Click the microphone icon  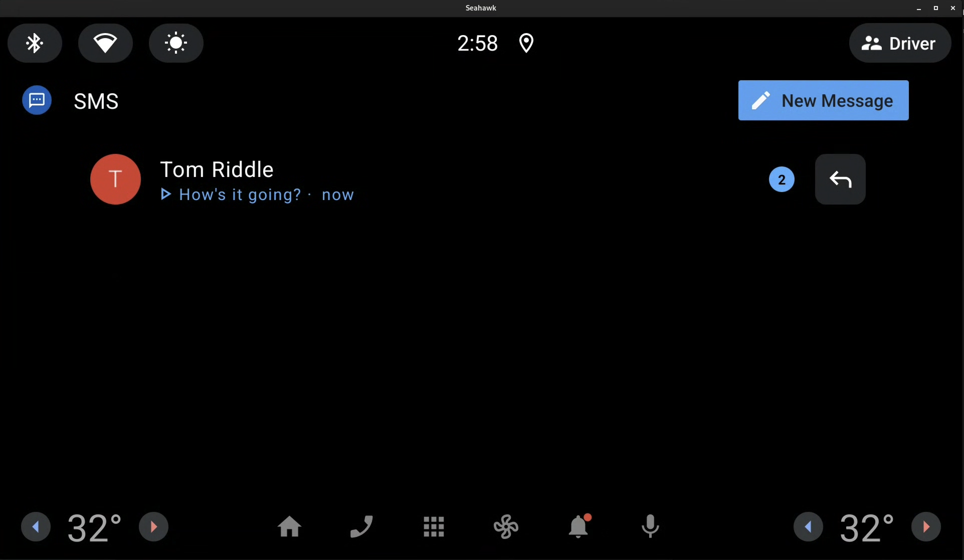pos(650,527)
